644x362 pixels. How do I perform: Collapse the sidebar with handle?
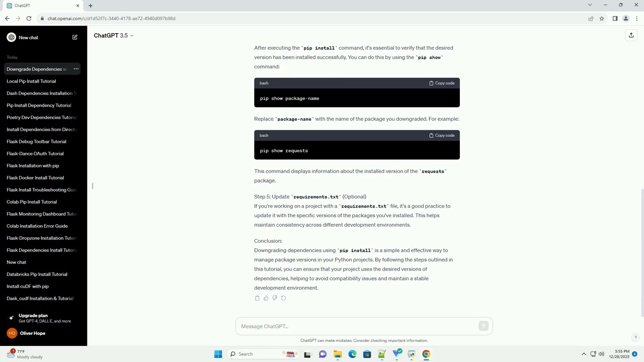[x=92, y=186]
